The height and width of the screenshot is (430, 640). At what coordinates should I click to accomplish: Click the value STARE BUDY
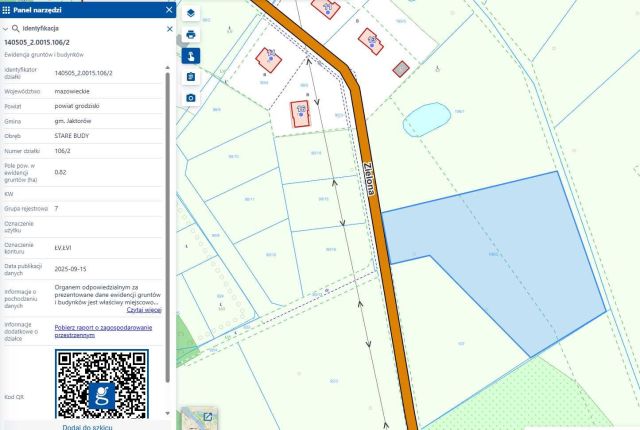(71, 136)
